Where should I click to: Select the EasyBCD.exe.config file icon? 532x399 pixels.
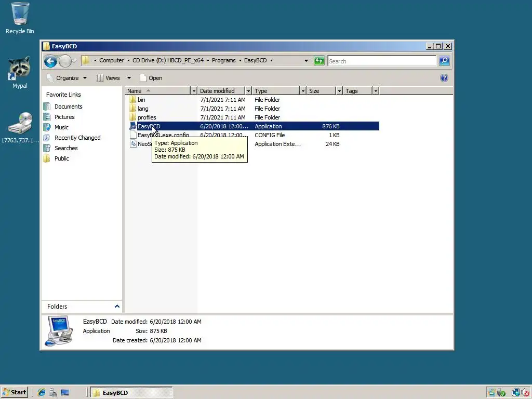132,135
